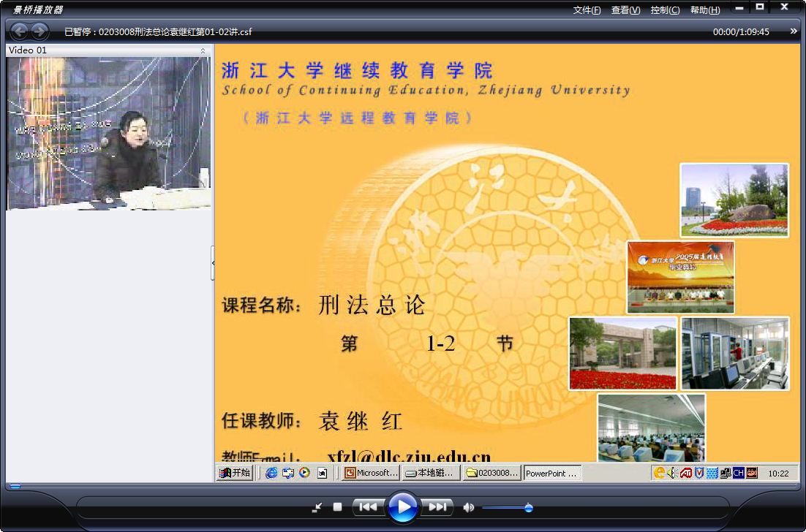The image size is (806, 532).
Task: Open the 帮助(H) menu
Action: click(705, 10)
